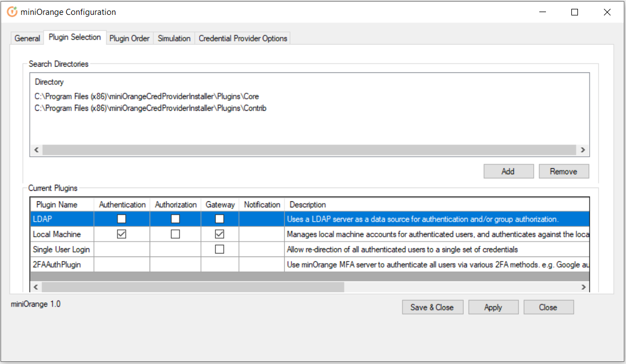Uncheck Gateway for Local Machine
The width and height of the screenshot is (626, 364).
pyautogui.click(x=220, y=234)
